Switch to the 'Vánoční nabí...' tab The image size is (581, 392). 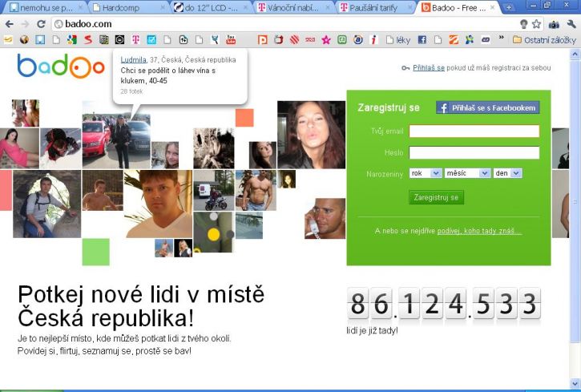293,7
